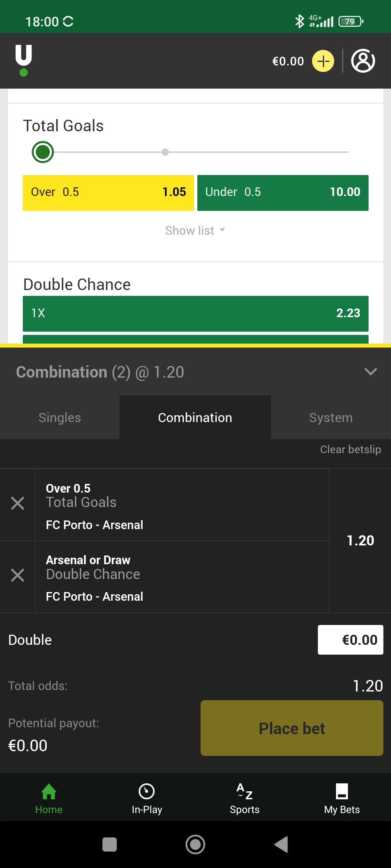Expand the Show list dropdown
Viewport: 391px width, 868px height.
tap(195, 230)
